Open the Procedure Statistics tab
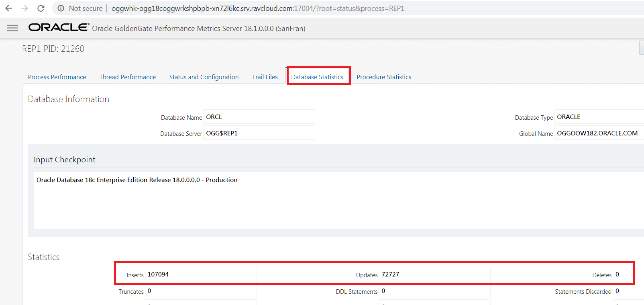Image resolution: width=644 pixels, height=305 pixels. click(x=384, y=77)
